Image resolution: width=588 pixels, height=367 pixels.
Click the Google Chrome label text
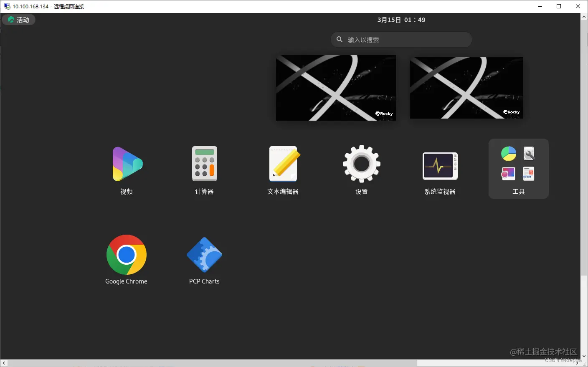click(126, 281)
